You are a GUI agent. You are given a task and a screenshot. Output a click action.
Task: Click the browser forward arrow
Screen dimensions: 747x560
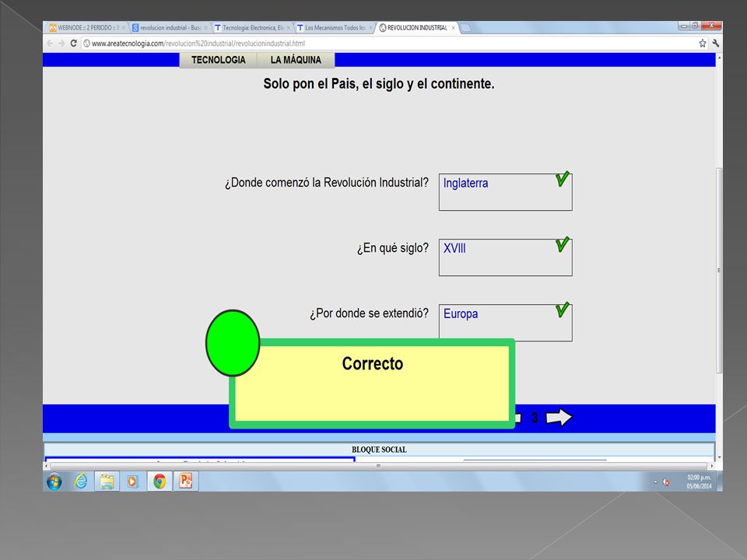[x=61, y=44]
